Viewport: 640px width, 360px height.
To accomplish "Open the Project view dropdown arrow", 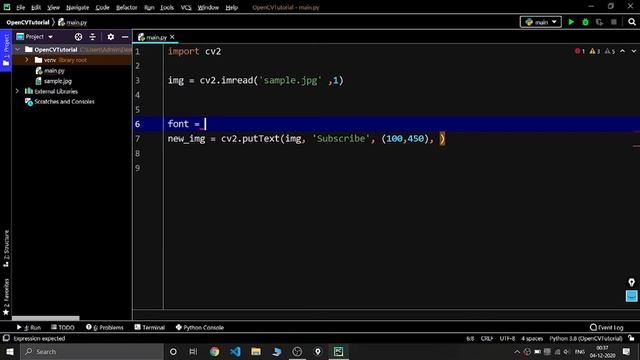I will pyautogui.click(x=50, y=37).
